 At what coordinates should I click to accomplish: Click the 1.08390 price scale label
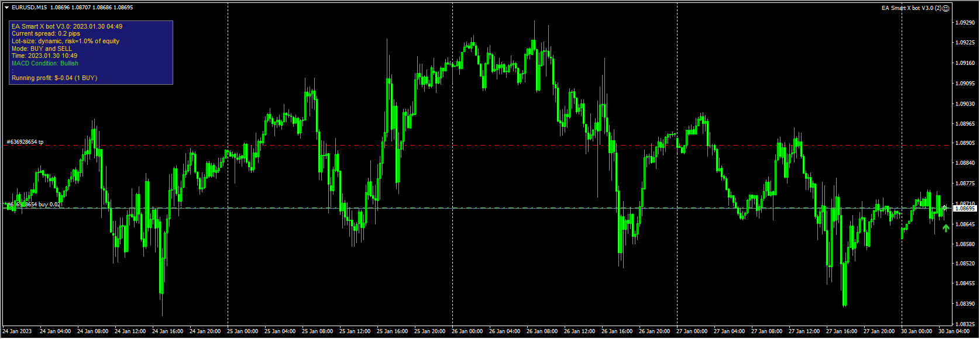click(965, 303)
